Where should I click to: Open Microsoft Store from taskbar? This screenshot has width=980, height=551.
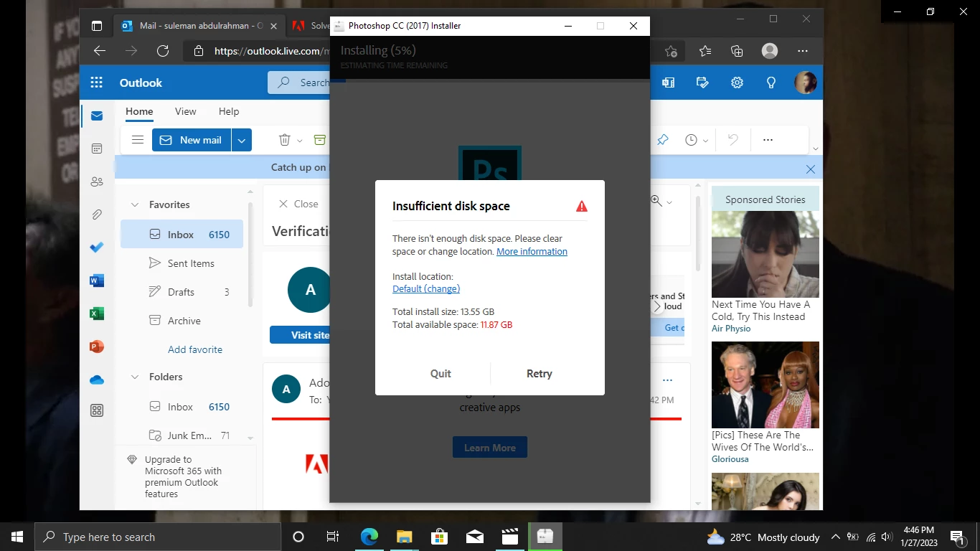439,537
